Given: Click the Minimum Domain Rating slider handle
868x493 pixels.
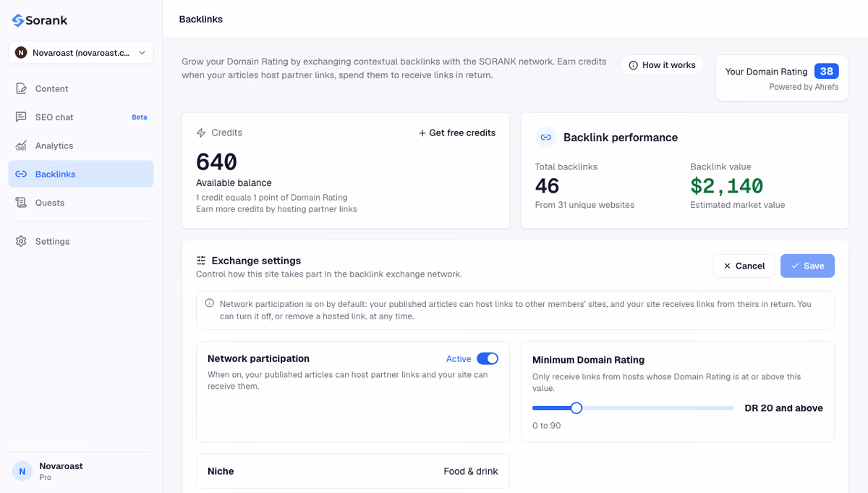Looking at the screenshot, I should 576,408.
